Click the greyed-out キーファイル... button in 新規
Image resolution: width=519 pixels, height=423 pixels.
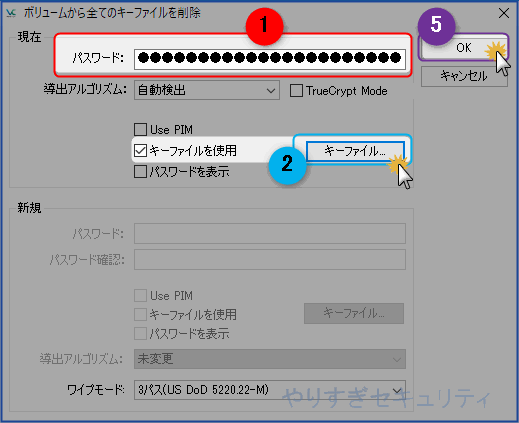[354, 313]
